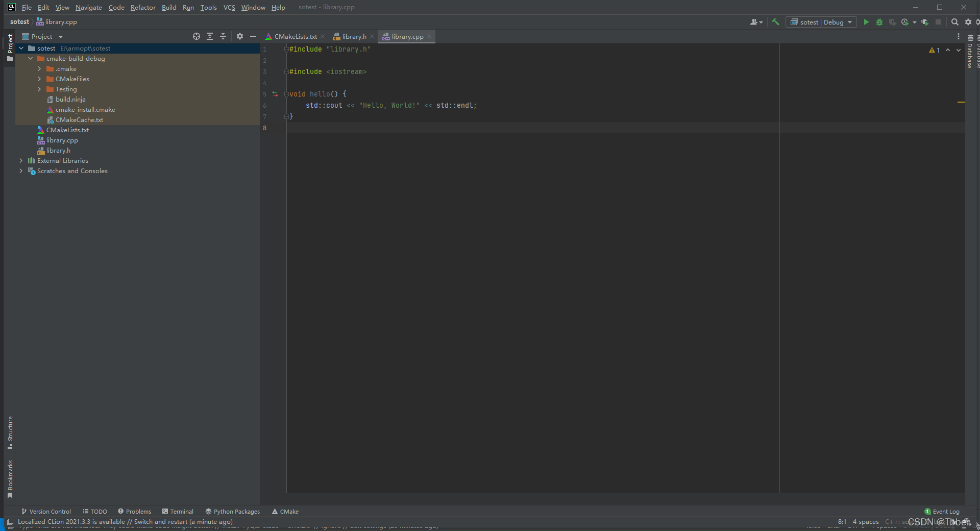Open the VCS menu
Viewport: 980px width, 531px height.
pyautogui.click(x=229, y=7)
